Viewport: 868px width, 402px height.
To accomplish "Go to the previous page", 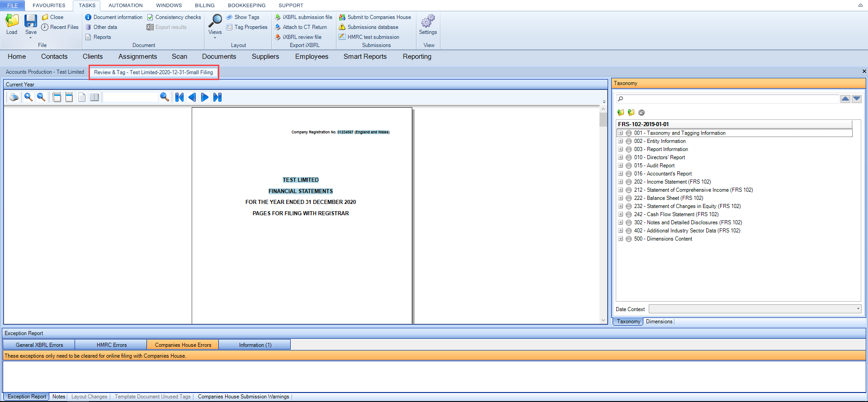I will [192, 97].
